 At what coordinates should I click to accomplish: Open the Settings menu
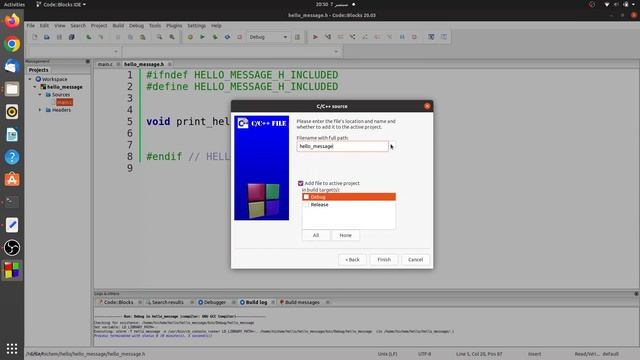196,25
